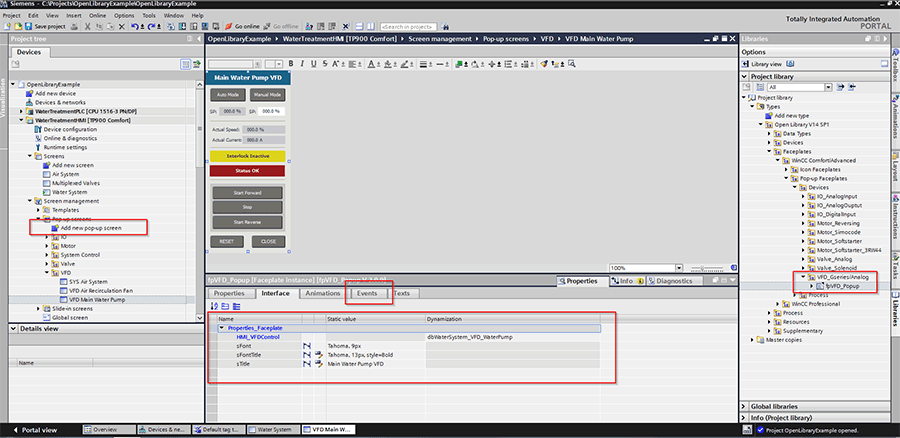Expand WaterTreatmentPLC device node
The width and height of the screenshot is (900, 438).
point(21,111)
